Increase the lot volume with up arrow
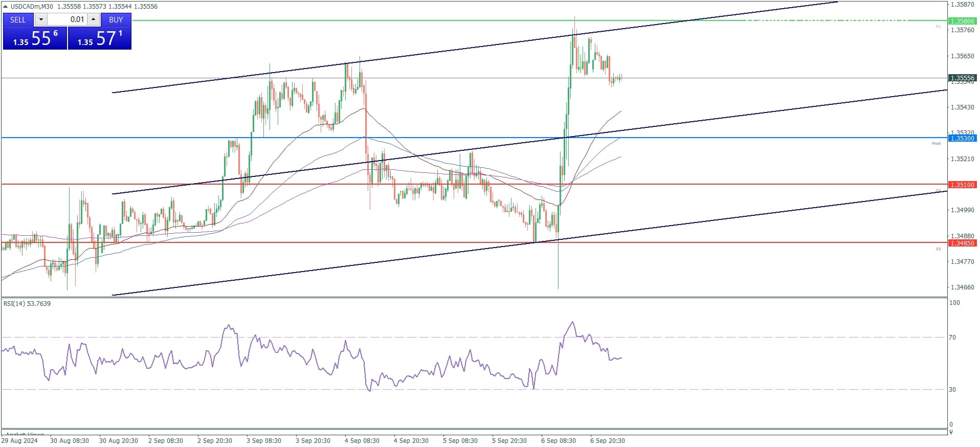The height and width of the screenshot is (447, 980). click(x=93, y=20)
